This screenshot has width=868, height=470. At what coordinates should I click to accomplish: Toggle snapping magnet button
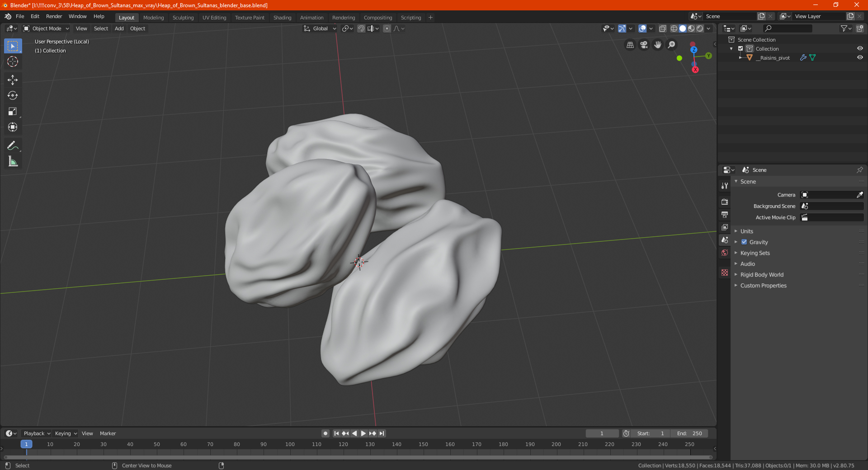[x=361, y=28]
